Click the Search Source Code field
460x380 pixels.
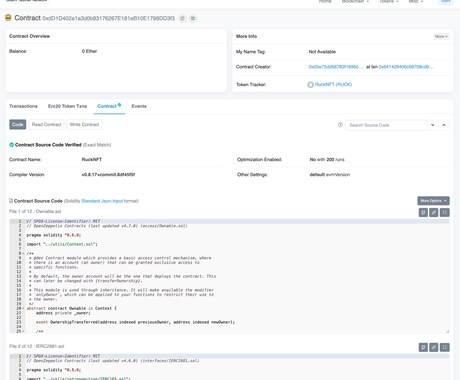click(x=387, y=125)
